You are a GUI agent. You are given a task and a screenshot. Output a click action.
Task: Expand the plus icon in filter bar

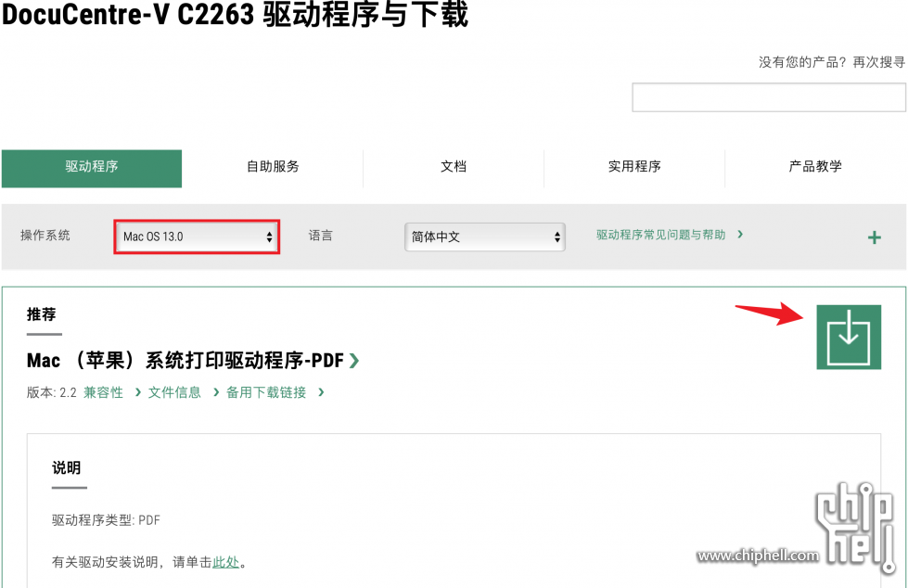click(875, 237)
